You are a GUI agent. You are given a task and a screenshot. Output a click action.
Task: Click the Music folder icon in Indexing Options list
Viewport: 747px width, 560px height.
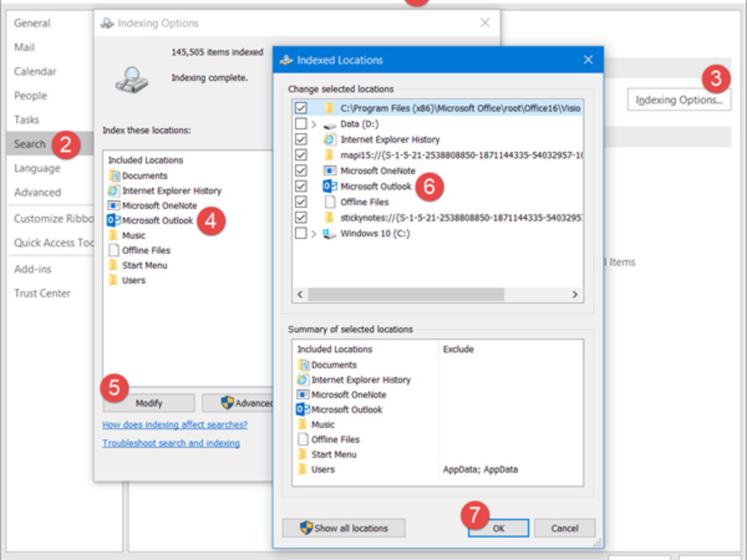coord(113,235)
